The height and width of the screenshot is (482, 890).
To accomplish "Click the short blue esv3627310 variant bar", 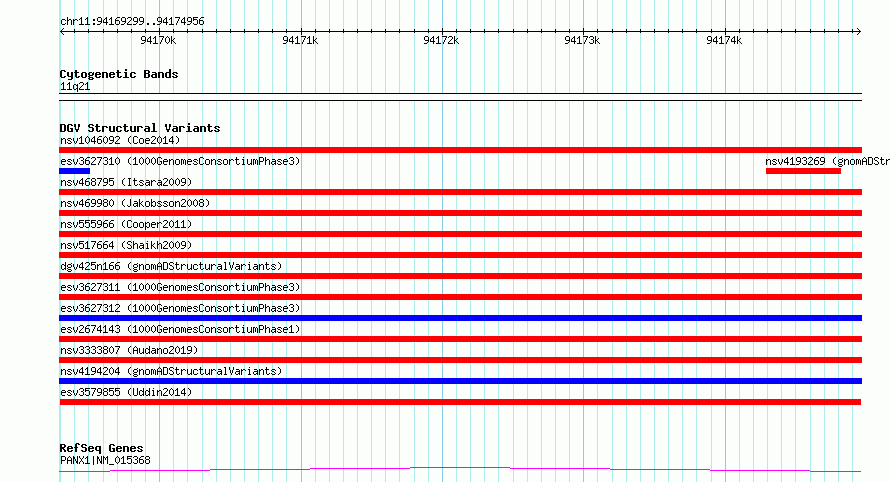I will click(74, 171).
